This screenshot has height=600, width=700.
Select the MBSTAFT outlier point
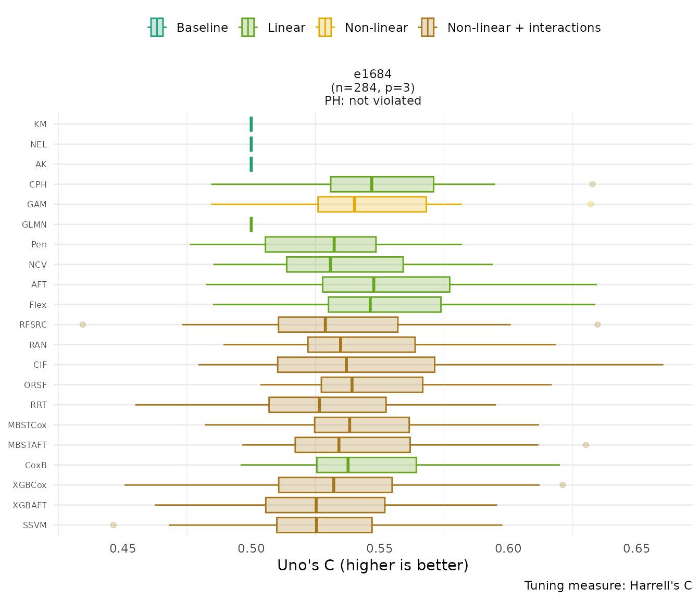586,445
